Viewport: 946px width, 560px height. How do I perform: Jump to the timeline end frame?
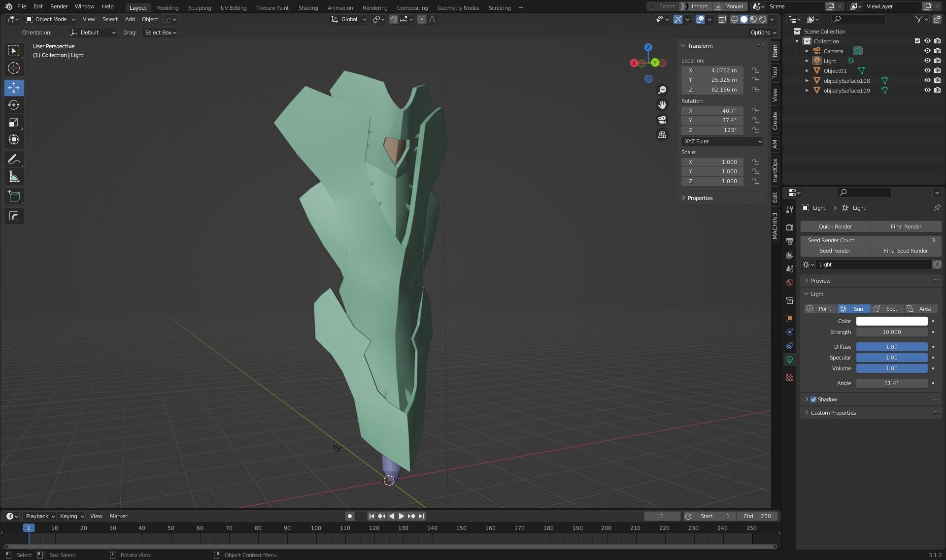point(422,516)
